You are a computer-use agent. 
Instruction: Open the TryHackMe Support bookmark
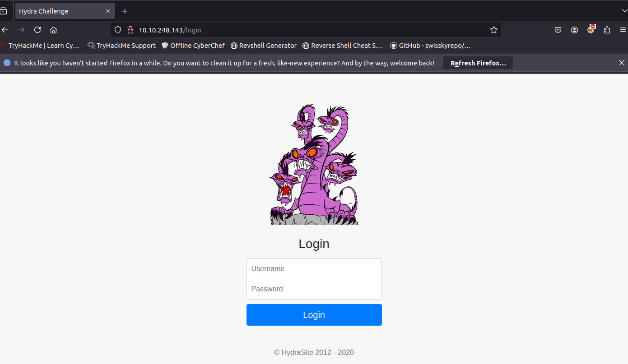coord(122,46)
